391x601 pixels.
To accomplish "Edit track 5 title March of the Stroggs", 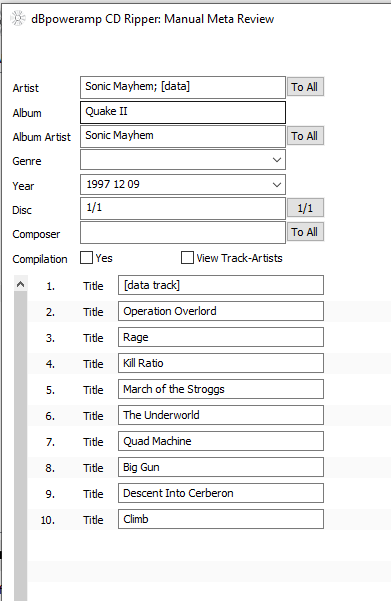I will (x=221, y=389).
